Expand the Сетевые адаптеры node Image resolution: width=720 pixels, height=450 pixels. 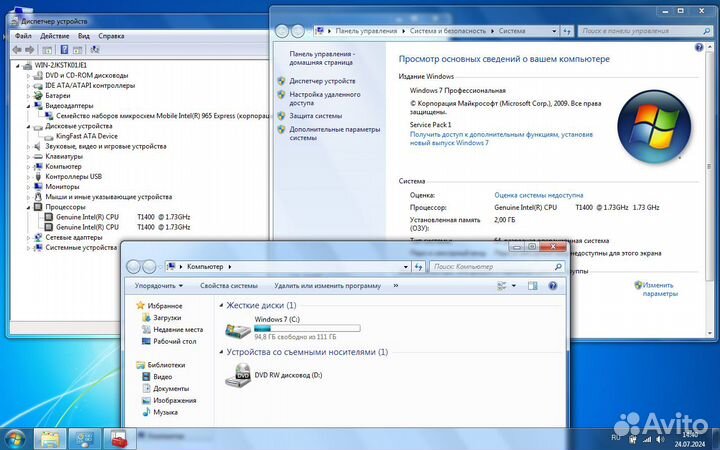(x=28, y=238)
